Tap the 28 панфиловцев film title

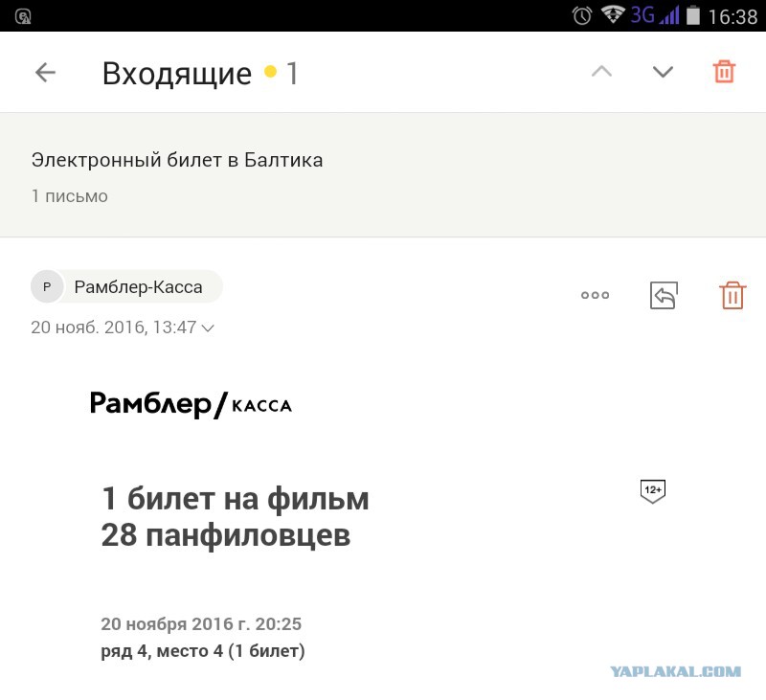(226, 535)
